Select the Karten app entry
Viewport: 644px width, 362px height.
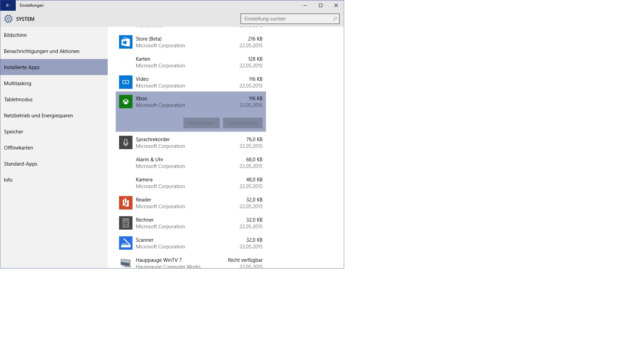point(191,62)
